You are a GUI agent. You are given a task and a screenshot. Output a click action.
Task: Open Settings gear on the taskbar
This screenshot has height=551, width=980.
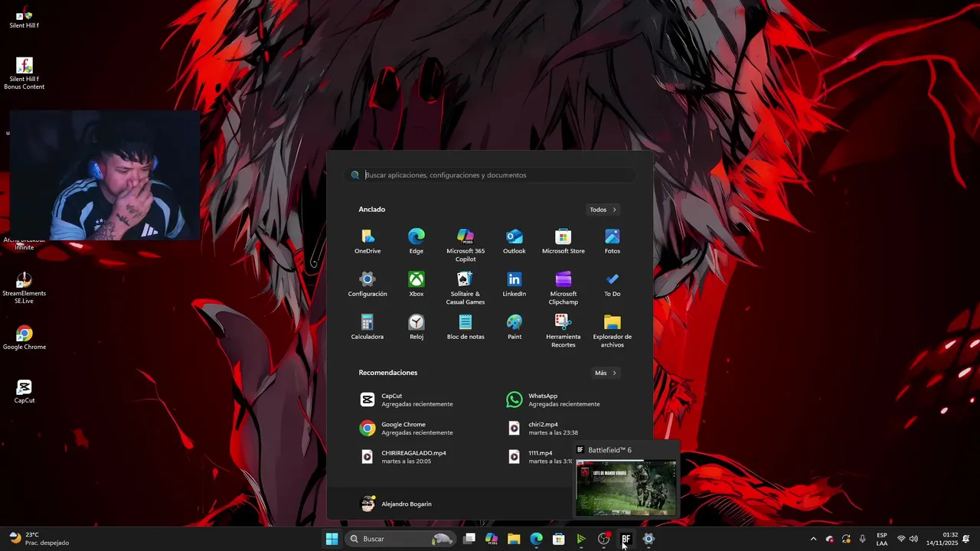point(648,539)
